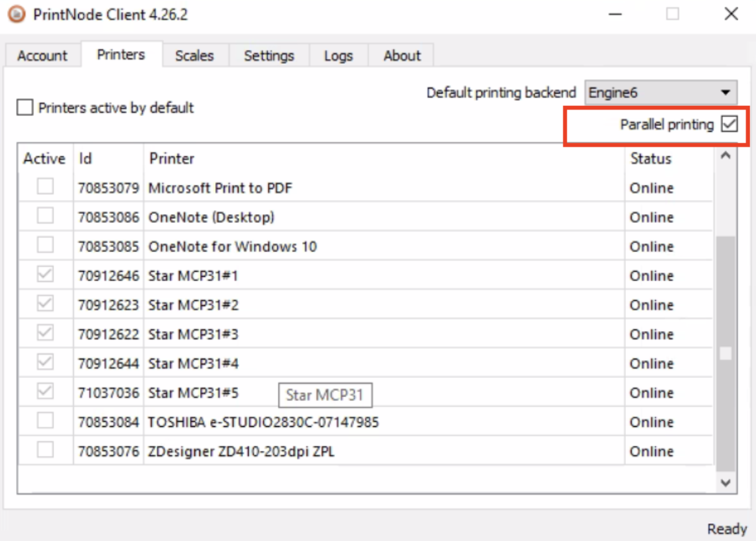
Task: Open the Default printing backend dropdown
Action: 724,92
